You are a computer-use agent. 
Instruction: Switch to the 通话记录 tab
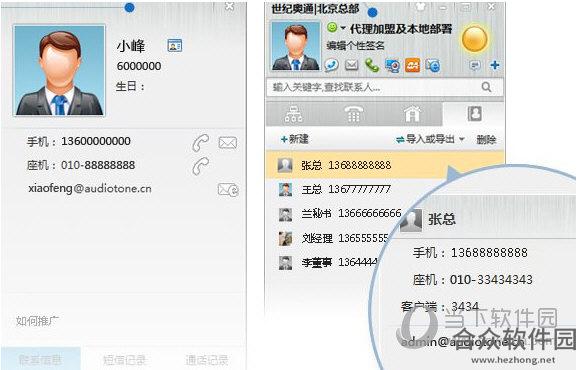(206, 360)
